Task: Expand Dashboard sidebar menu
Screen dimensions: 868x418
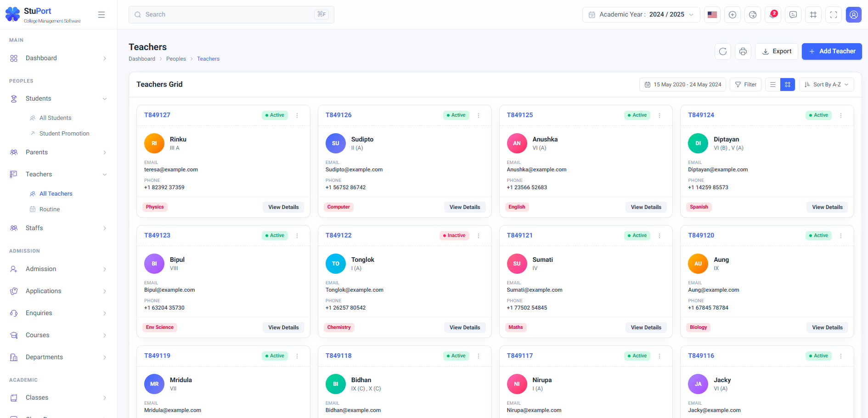Action: coord(58,58)
